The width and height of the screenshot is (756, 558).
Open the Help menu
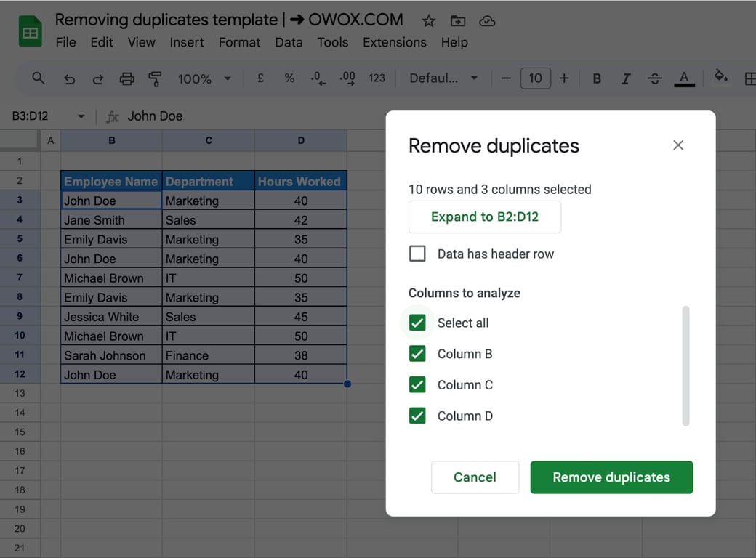tap(454, 42)
